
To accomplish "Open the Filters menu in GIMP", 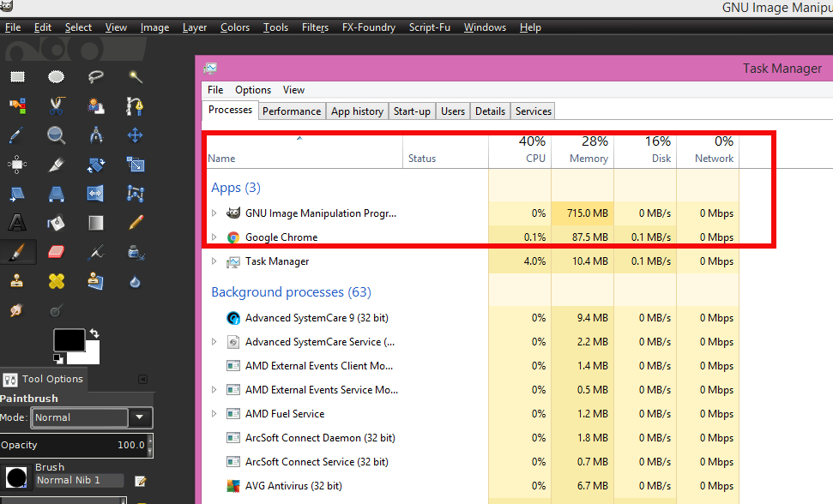I will (315, 27).
